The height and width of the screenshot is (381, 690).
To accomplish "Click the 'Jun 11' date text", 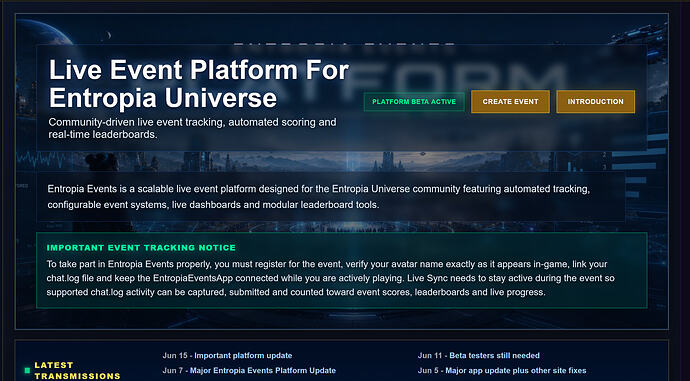I will pos(430,355).
